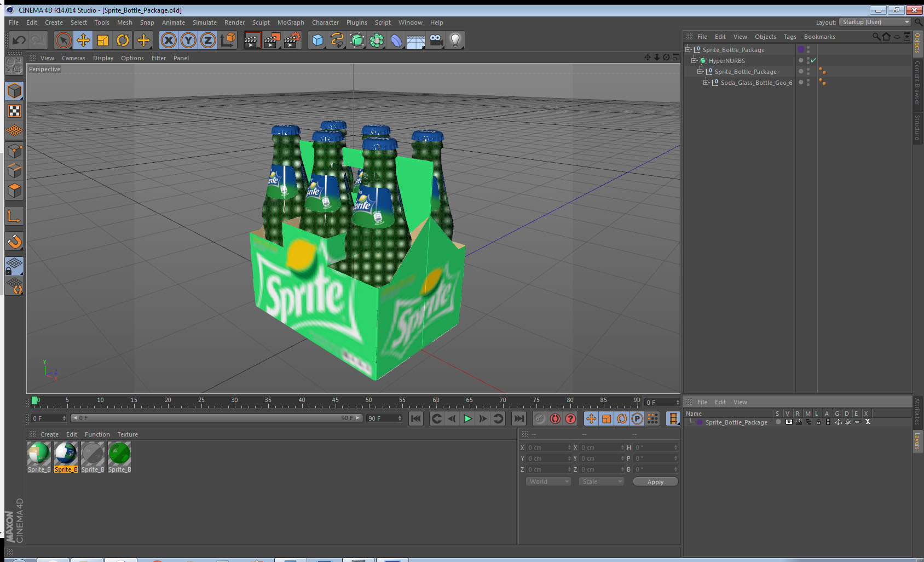
Task: Collapse the top Sprite_Bottle_Package tree item
Action: tap(689, 49)
